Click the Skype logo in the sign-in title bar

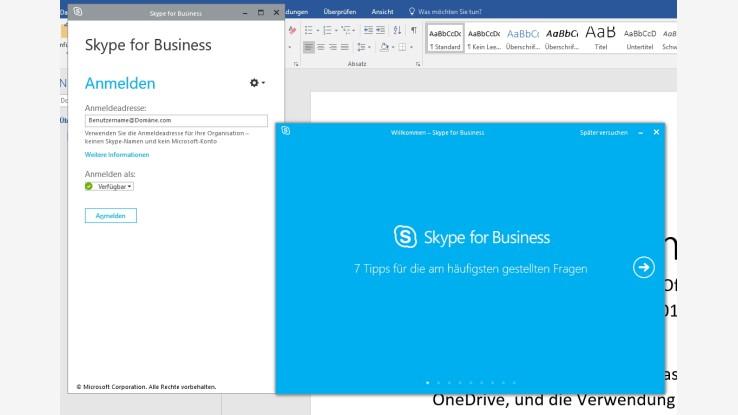click(x=78, y=12)
